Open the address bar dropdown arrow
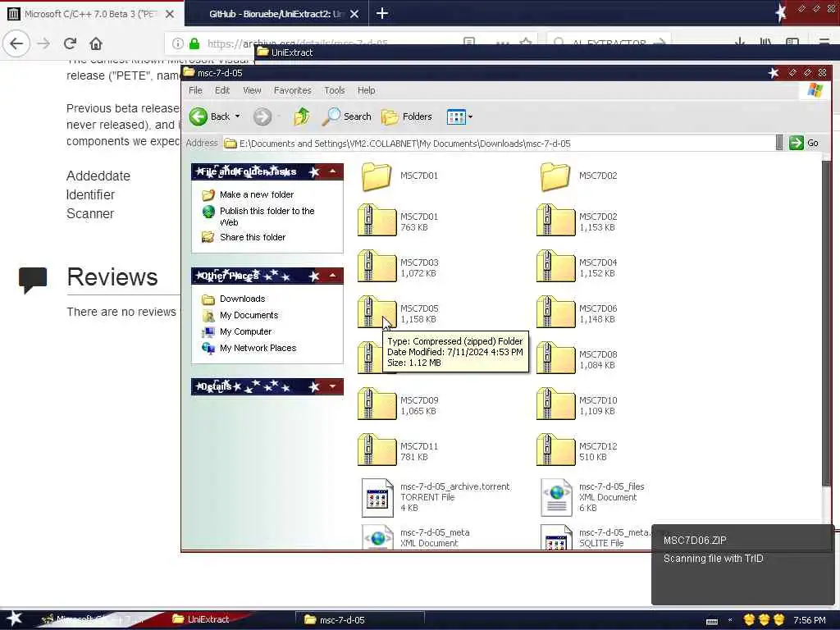The height and width of the screenshot is (630, 840). pyautogui.click(x=779, y=143)
